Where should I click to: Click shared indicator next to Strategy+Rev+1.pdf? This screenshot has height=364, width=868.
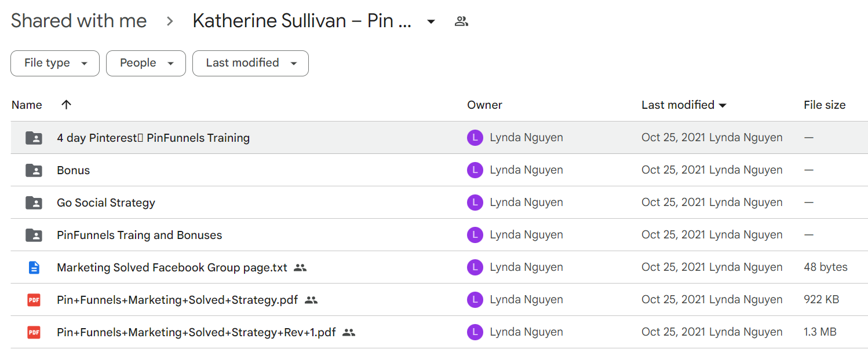[x=348, y=332]
